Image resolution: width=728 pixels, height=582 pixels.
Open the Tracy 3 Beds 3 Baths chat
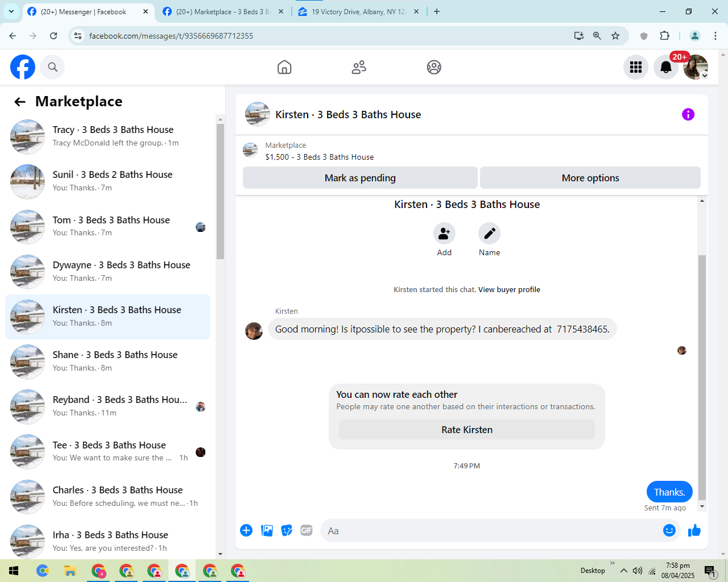point(108,136)
